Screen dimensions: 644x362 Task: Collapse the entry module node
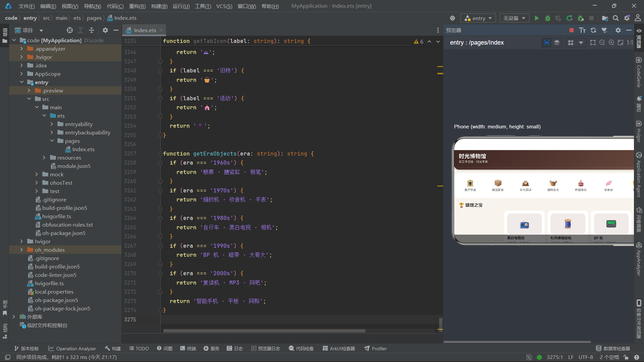pyautogui.click(x=21, y=82)
